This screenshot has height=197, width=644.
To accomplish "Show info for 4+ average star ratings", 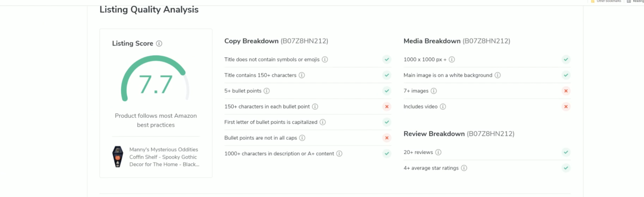I will (x=464, y=168).
